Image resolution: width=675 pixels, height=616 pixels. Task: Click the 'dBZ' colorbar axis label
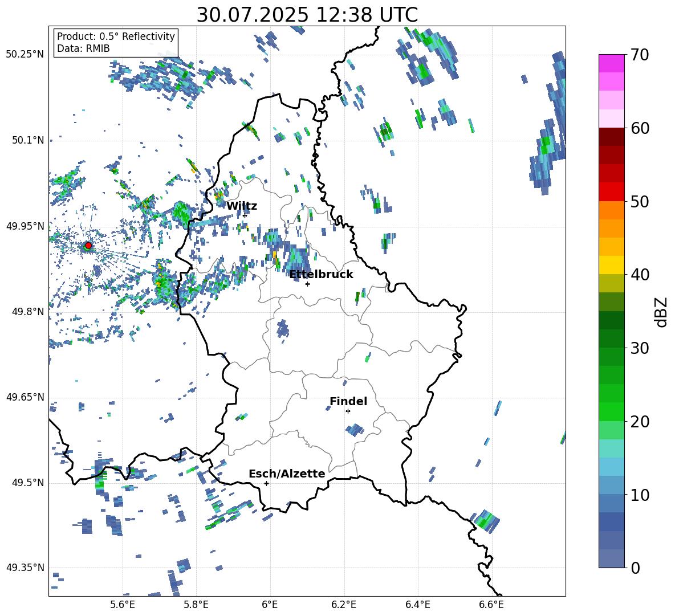click(662, 312)
